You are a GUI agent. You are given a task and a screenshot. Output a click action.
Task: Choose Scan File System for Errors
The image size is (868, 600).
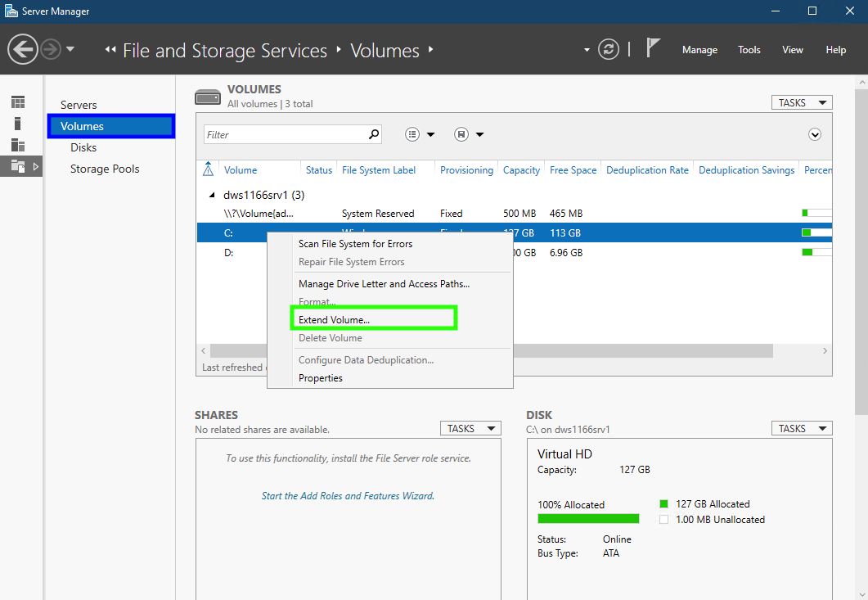click(x=355, y=244)
